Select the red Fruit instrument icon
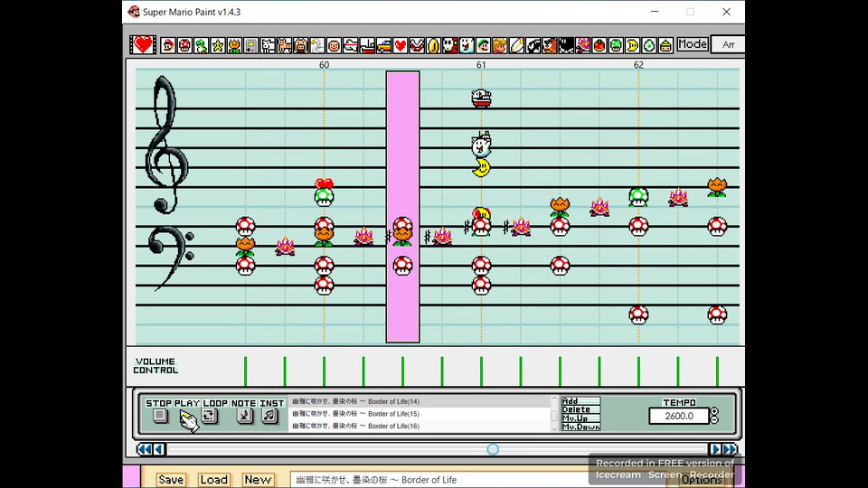Screen dimensions: 868x488 (599, 45)
